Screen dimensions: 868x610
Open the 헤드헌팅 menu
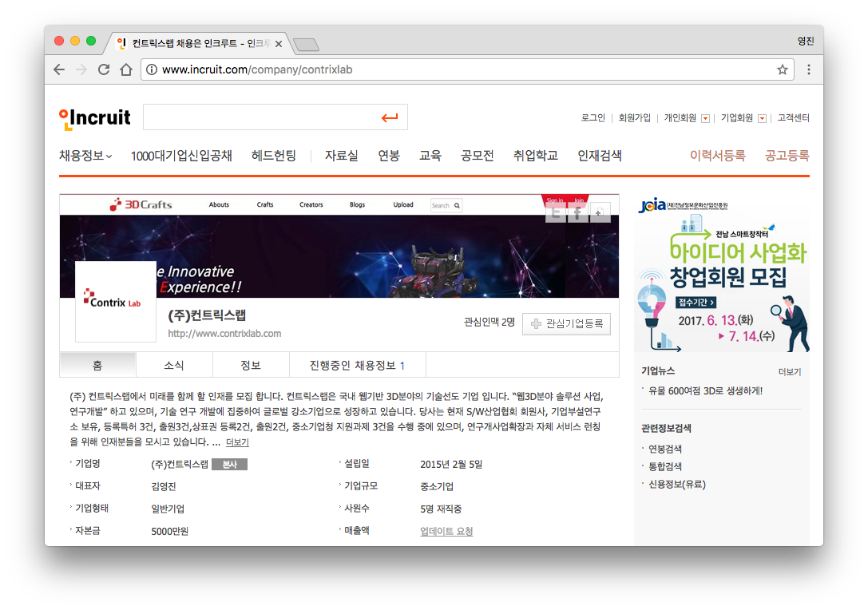[x=273, y=156]
